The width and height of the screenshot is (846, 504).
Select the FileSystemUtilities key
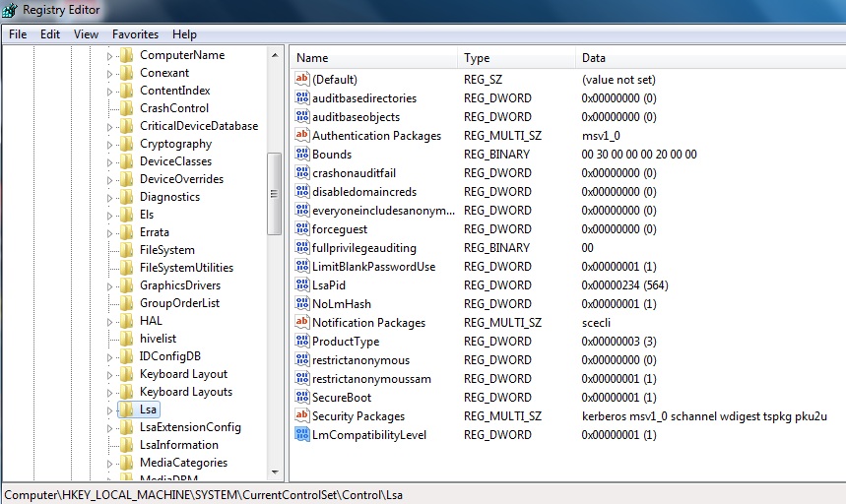187,268
